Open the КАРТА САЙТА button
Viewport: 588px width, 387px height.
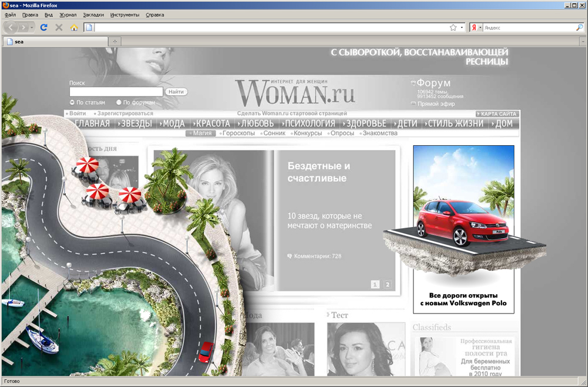[x=497, y=114]
